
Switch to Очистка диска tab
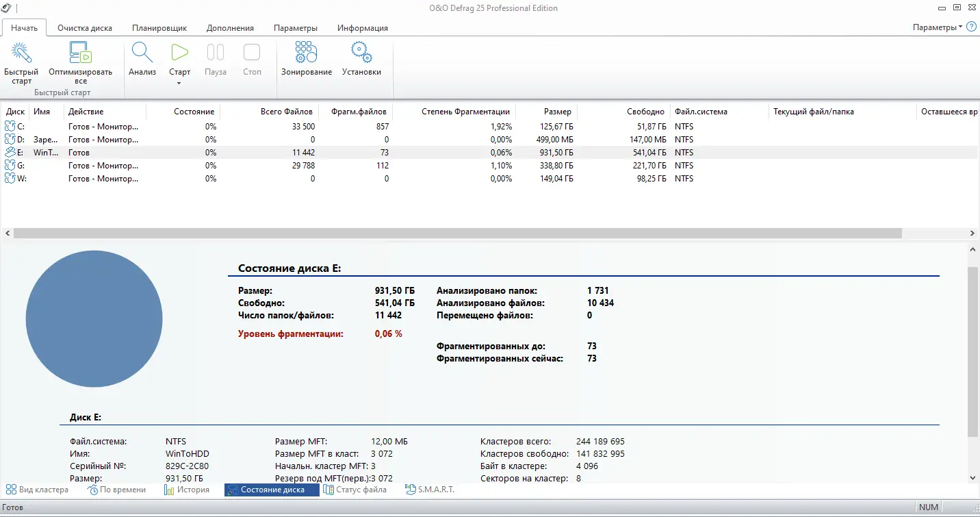[x=85, y=28]
